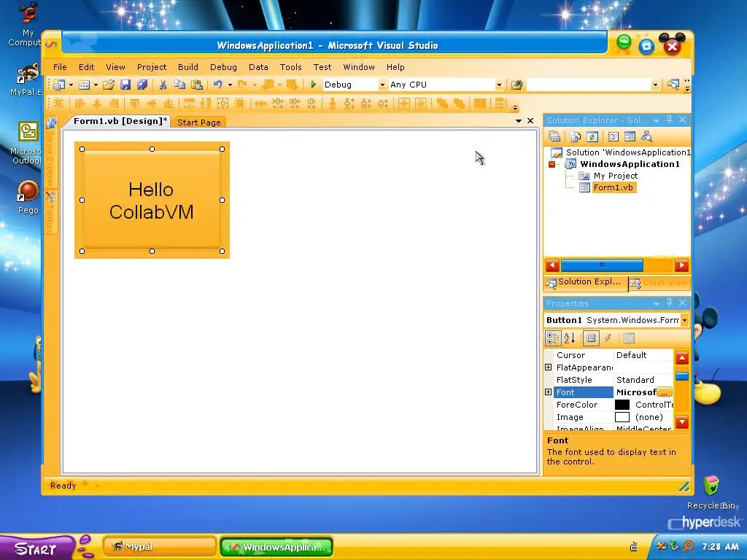Open the Recycle Bin desktop icon
The width and height of the screenshot is (747, 560).
coord(711,492)
